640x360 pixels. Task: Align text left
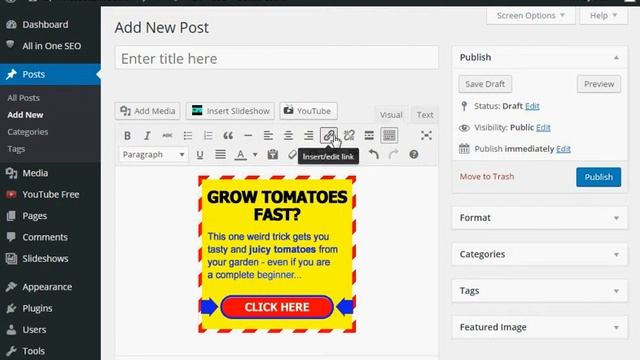268,136
